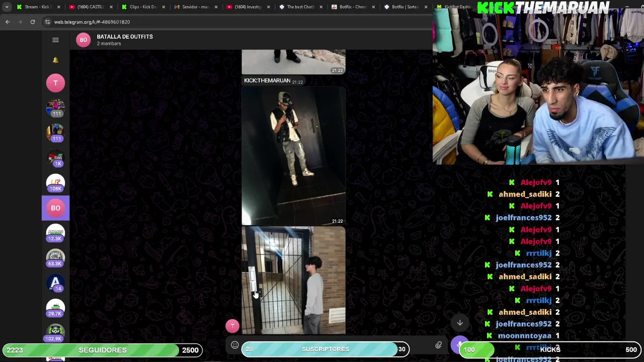Switch to the '(1604) CASTILL' YouTube tab

pyautogui.click(x=90, y=7)
